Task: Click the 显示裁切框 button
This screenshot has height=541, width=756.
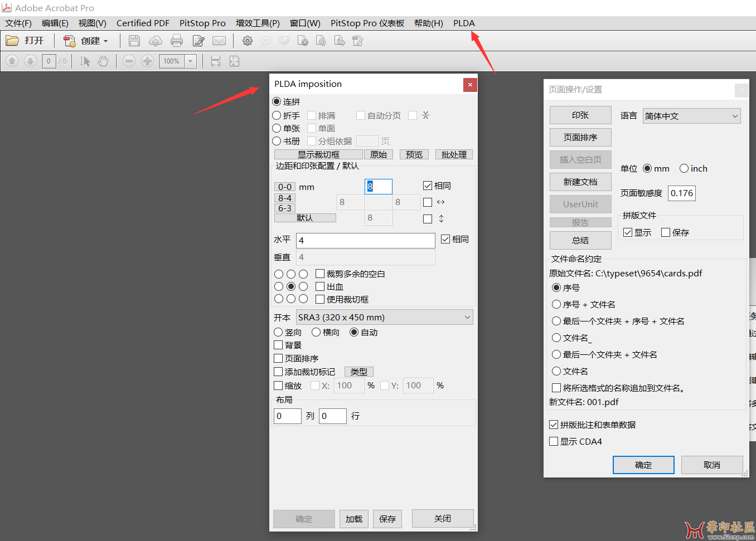Action: [318, 154]
